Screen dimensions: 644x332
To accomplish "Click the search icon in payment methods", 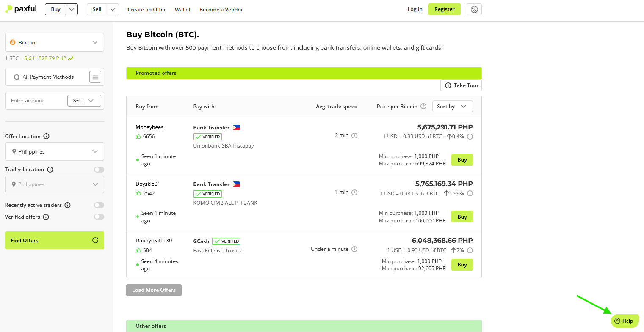I will 17,77.
